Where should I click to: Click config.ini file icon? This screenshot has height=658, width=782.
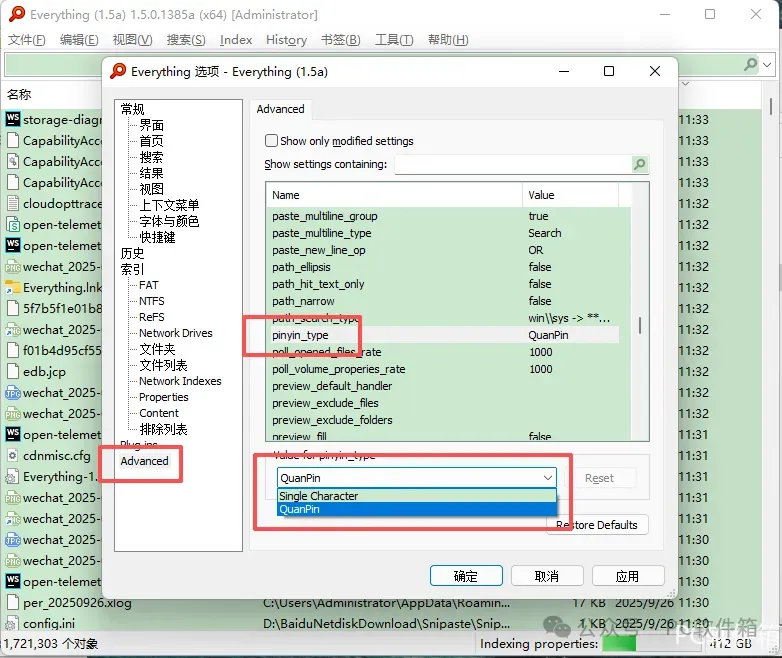click(12, 624)
